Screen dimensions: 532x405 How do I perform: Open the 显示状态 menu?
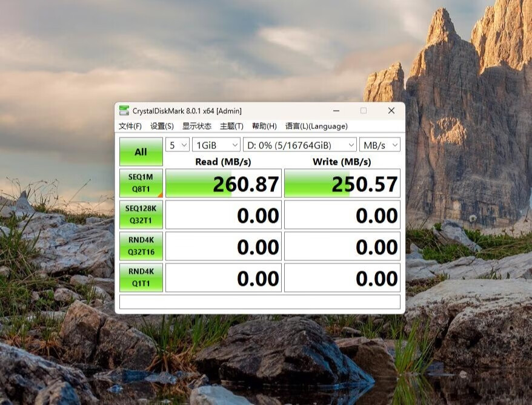pyautogui.click(x=197, y=126)
